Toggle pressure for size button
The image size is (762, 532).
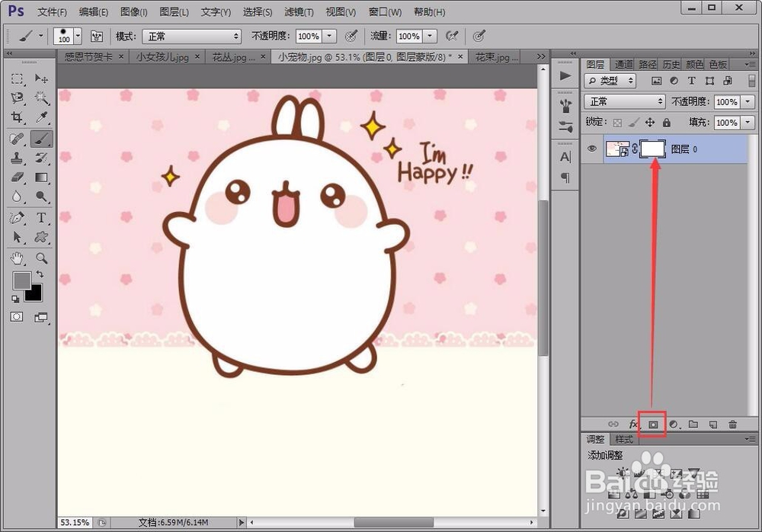(479, 36)
